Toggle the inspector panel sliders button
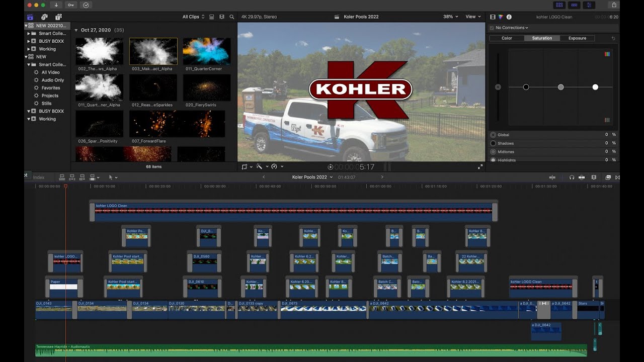The width and height of the screenshot is (644, 362). 590,5
